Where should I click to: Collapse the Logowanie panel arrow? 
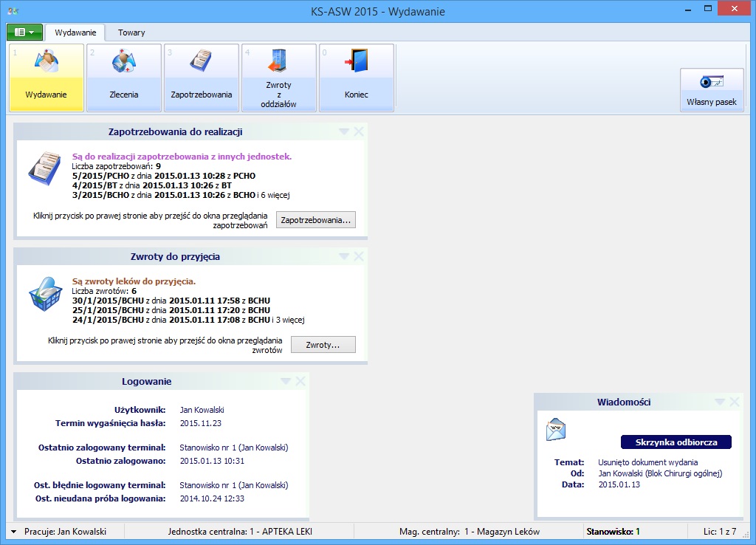point(286,381)
